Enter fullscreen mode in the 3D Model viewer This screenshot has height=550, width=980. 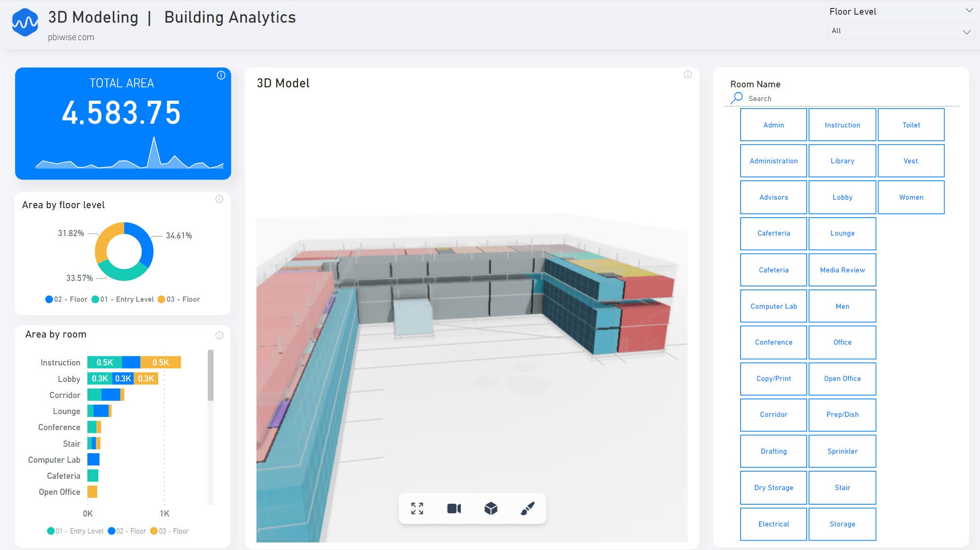click(417, 508)
